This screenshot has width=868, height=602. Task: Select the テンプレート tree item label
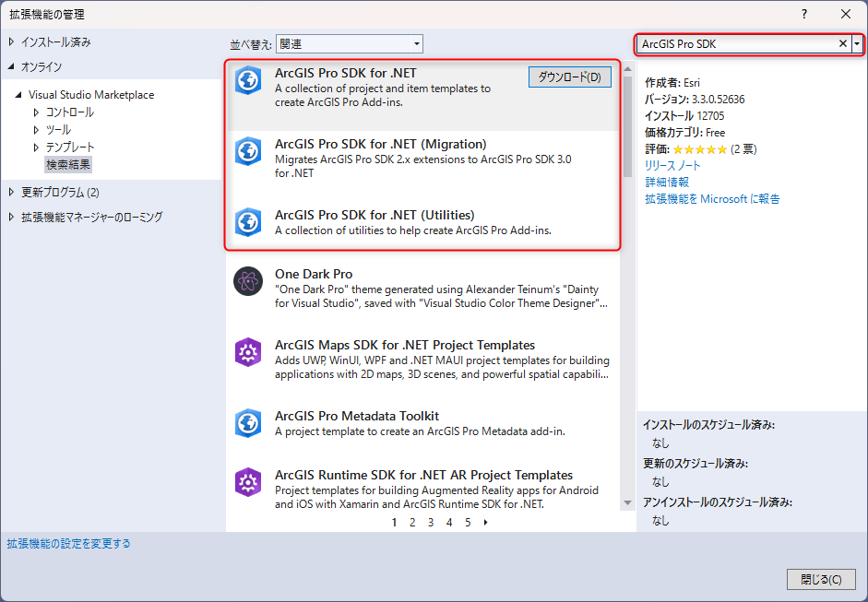point(70,148)
